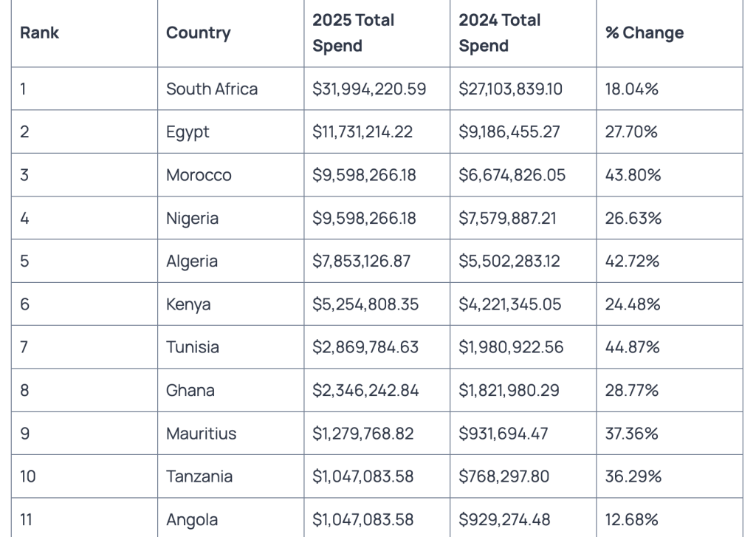Click the Country column header
This screenshot has width=756, height=537.
click(198, 33)
